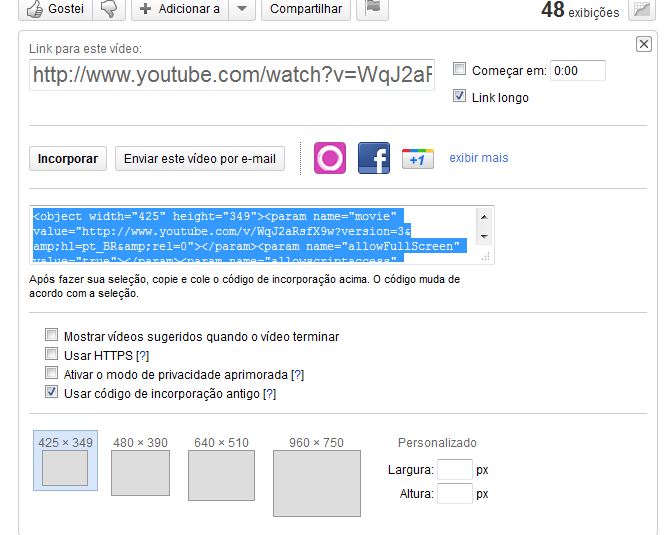The height and width of the screenshot is (535, 669).
Task: Click the Largura width input field
Action: pos(455,470)
